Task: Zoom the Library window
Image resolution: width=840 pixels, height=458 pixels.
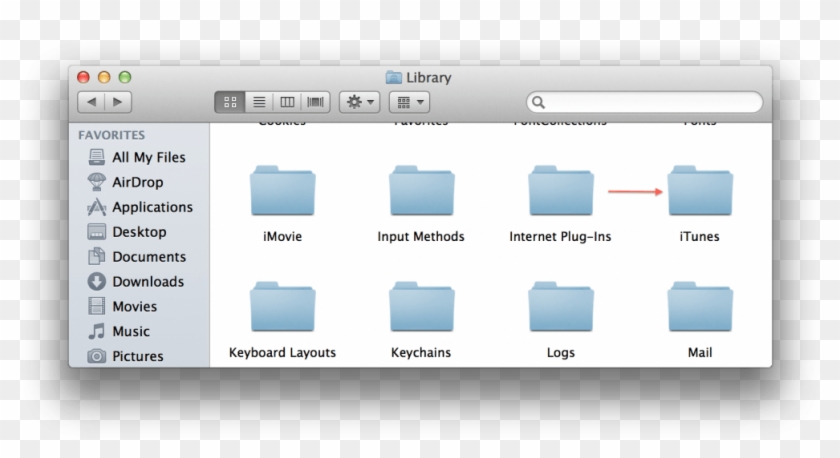Action: tap(125, 77)
